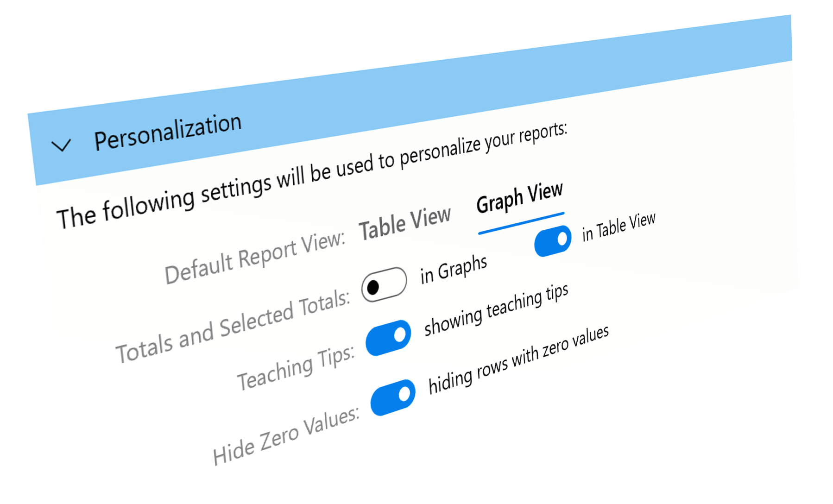This screenshot has width=833, height=504.
Task: Collapse the Personalization section chevron
Action: pos(61,145)
